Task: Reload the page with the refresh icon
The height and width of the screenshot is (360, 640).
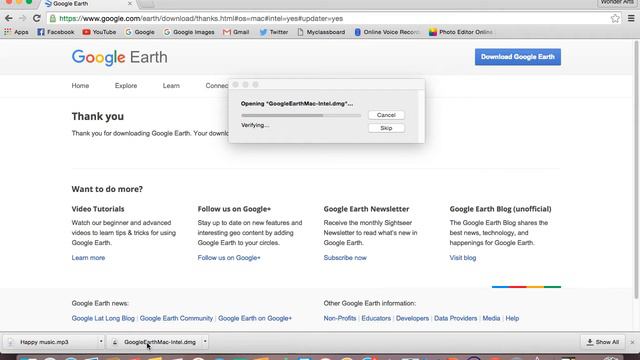Action: (37, 18)
